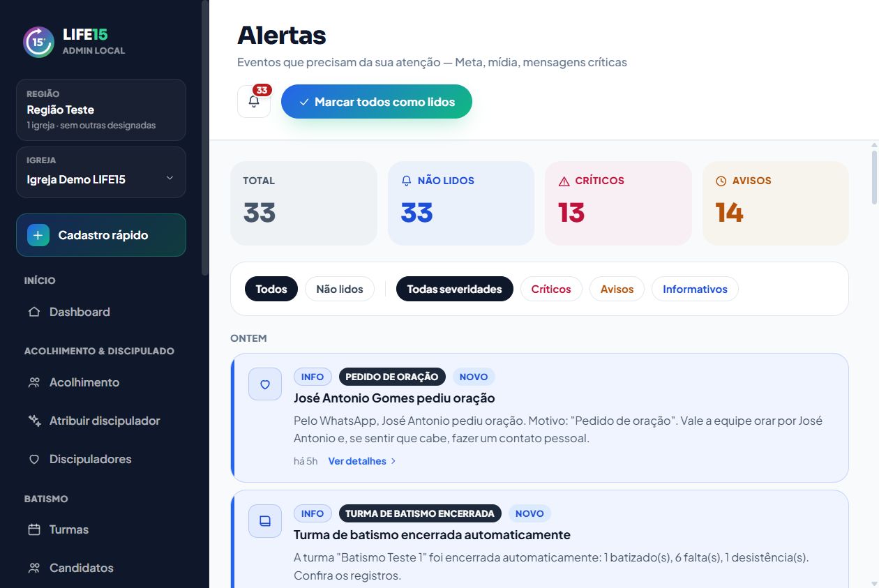The width and height of the screenshot is (879, 588).
Task: Click the NOVO badge on the prayer alert
Action: tap(474, 377)
